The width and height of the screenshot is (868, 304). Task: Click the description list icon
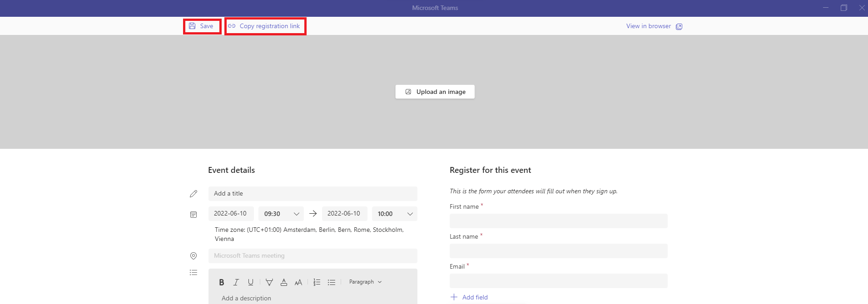[193, 273]
